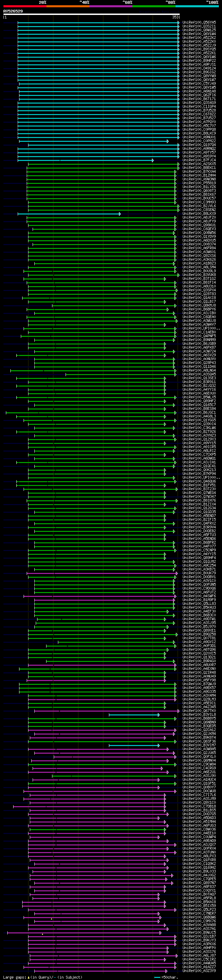
Task: Click UniRef100_A9C254 label
Action: point(199,566)
